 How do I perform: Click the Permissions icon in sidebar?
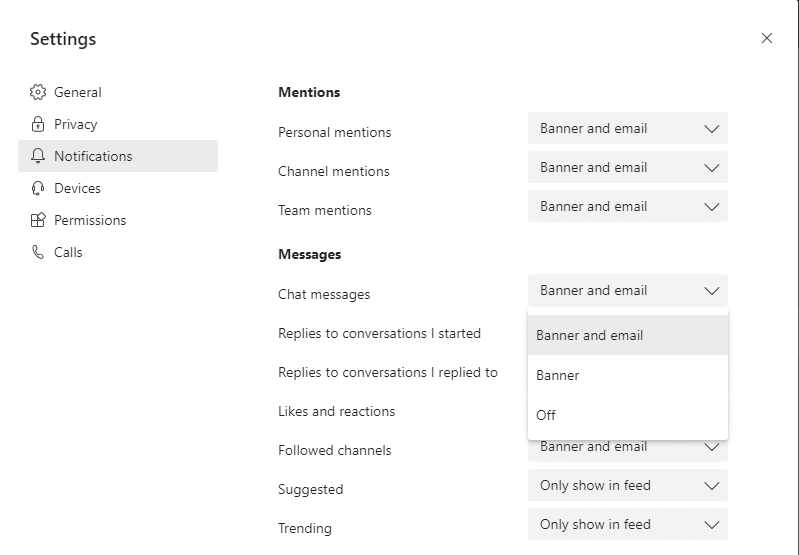point(38,220)
